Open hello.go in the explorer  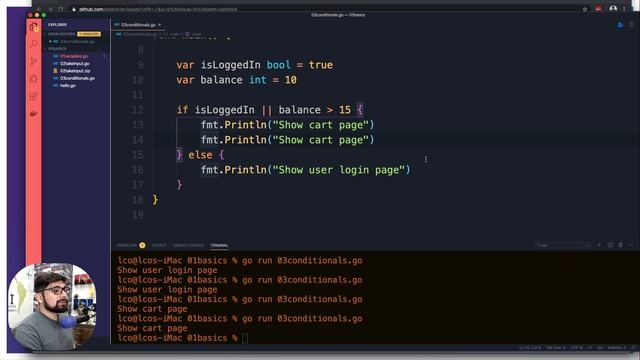pyautogui.click(x=67, y=86)
